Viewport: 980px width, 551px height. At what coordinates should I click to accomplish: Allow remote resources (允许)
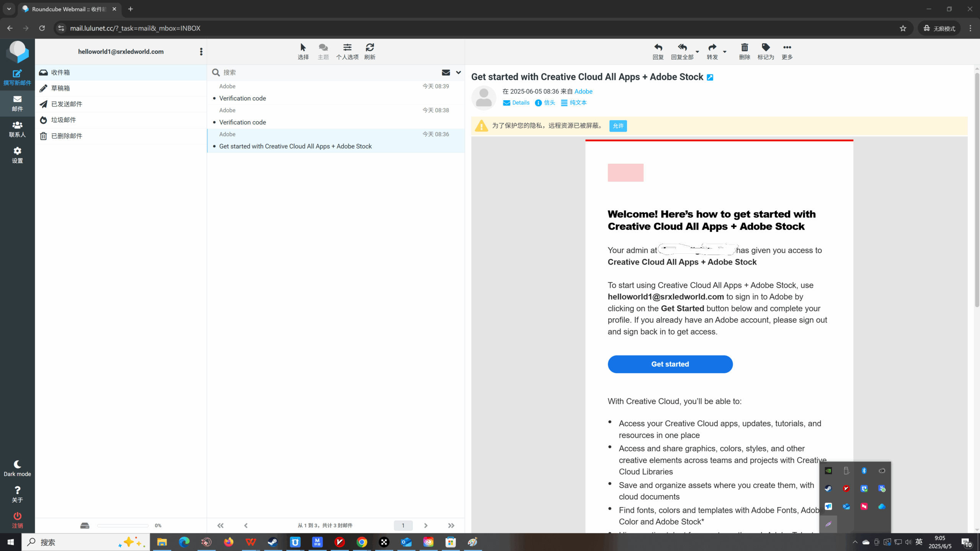pyautogui.click(x=618, y=126)
